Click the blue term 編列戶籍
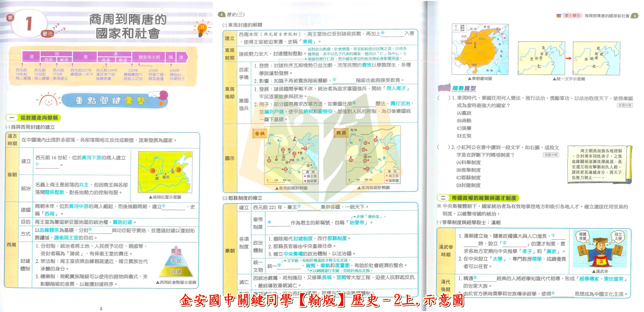The image size is (644, 312). [x=274, y=112]
